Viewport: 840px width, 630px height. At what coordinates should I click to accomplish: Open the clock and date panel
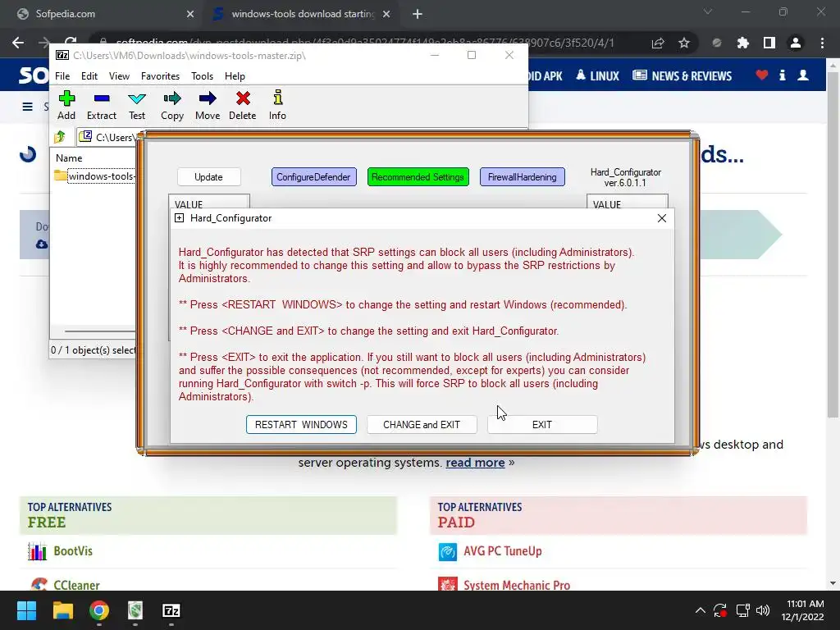802,610
